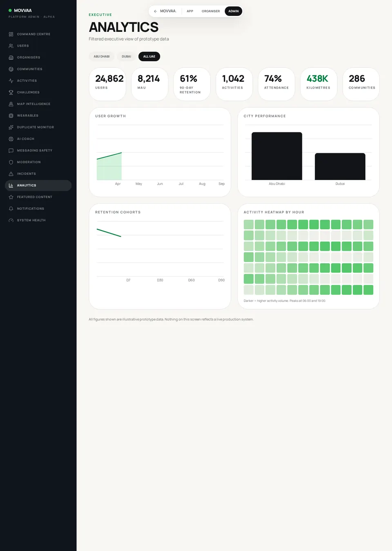Open the Communities sidebar item
Viewport: 392px width, 551px height.
[x=38, y=69]
